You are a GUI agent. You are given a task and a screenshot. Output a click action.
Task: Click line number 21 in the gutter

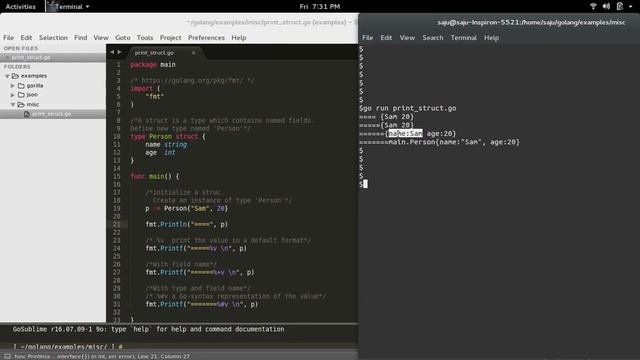117,224
